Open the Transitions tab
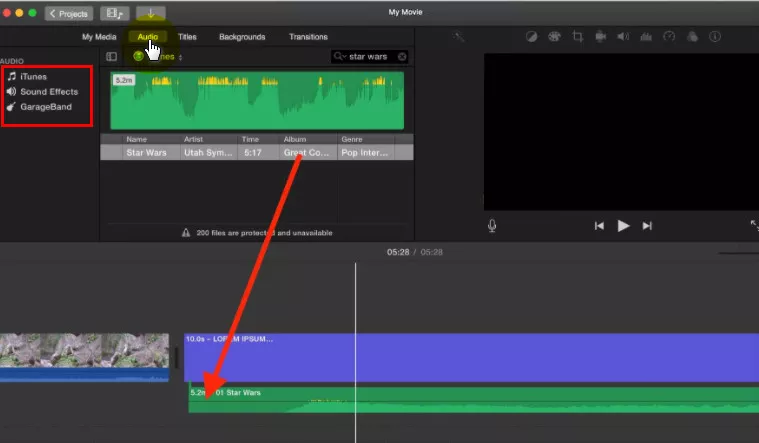 308,37
